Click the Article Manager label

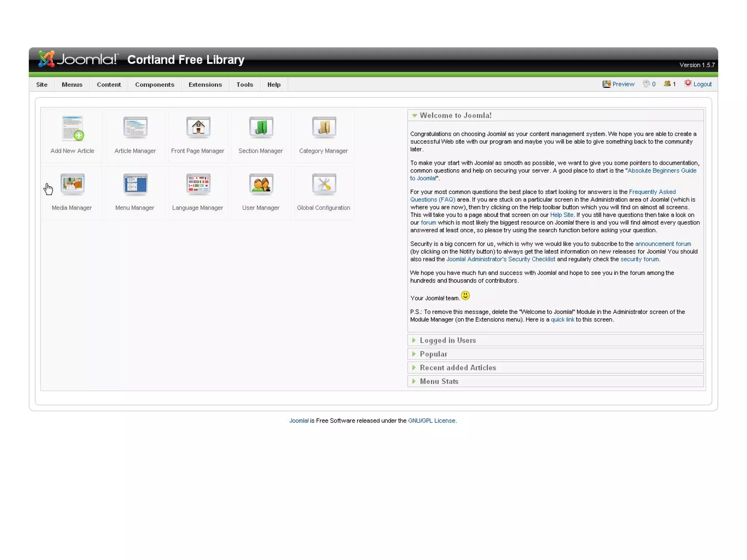(x=135, y=151)
